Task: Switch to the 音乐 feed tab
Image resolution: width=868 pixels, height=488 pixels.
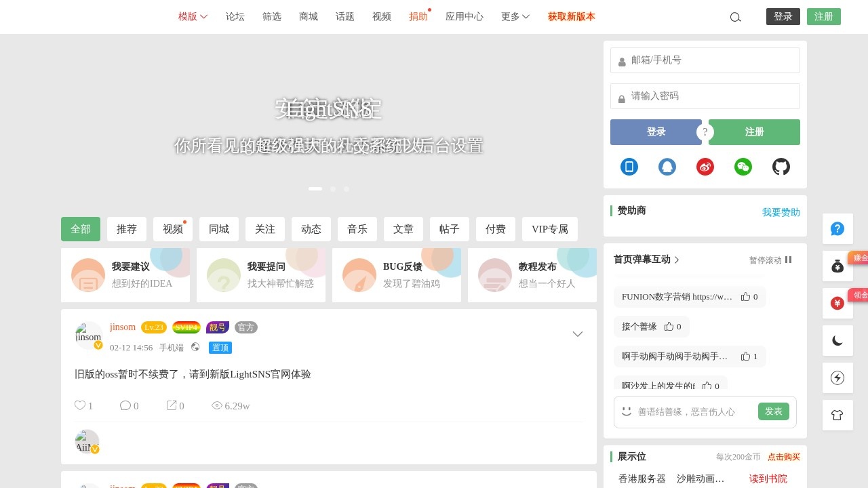Action: coord(357,229)
